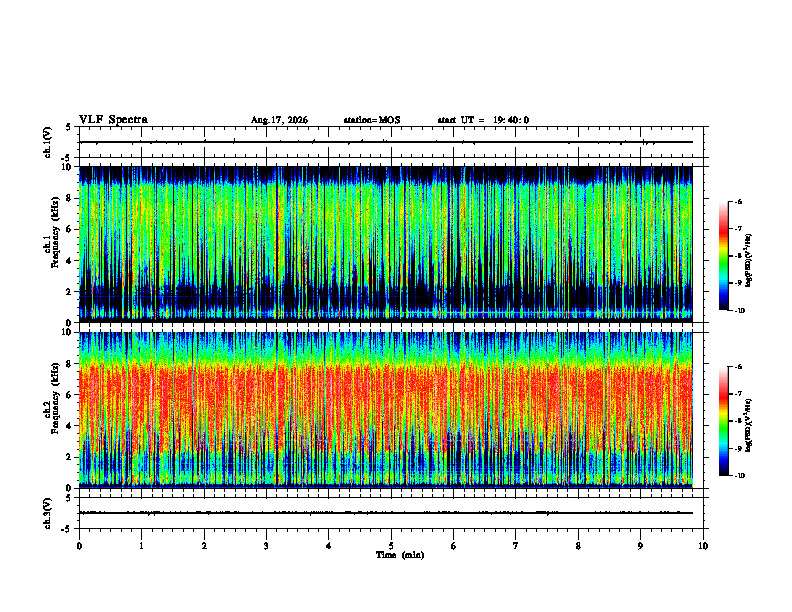Click the "start UT = 19:40:0" header text
792x612 pixels.
tap(483, 120)
